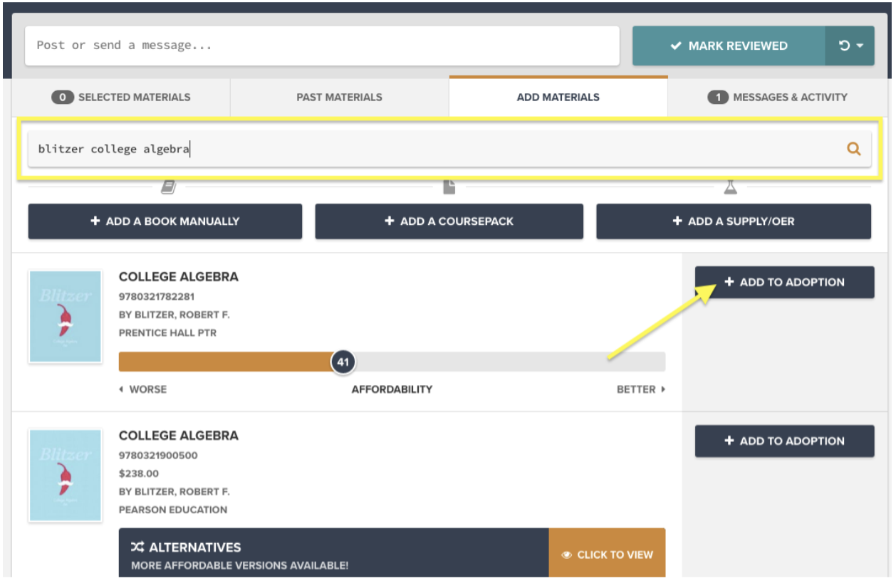The image size is (896, 588).
Task: Click the search magnifier icon
Action: pos(853,149)
